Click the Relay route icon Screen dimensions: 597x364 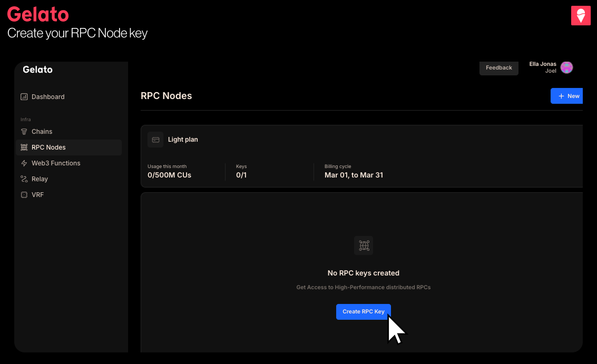24,179
